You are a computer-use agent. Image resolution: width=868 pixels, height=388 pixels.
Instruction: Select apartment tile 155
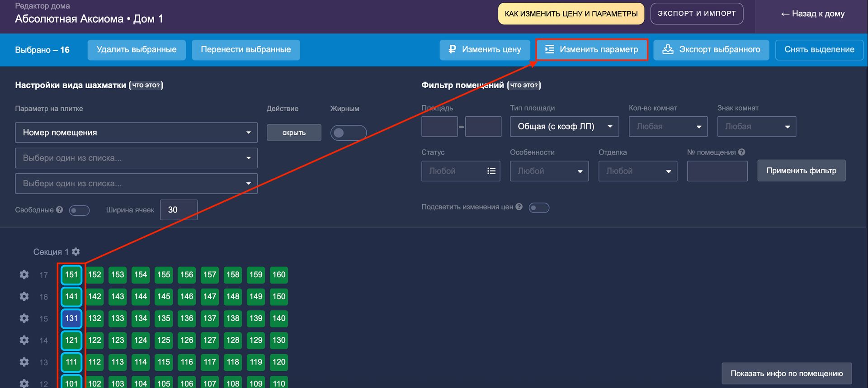164,274
